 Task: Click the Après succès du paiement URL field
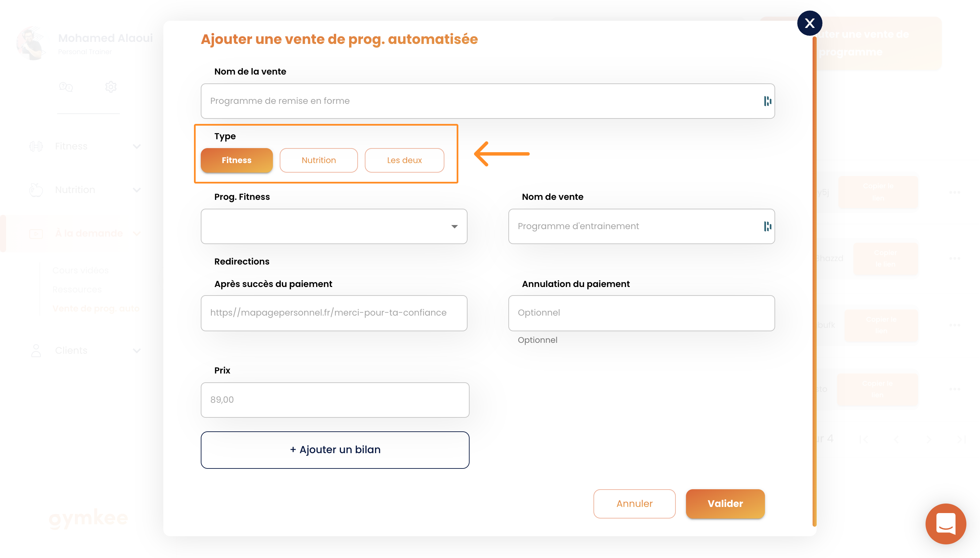coord(333,313)
